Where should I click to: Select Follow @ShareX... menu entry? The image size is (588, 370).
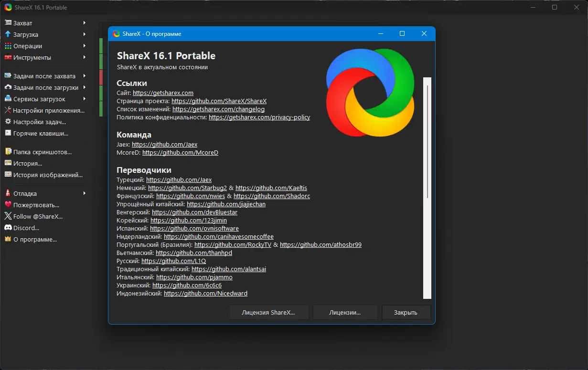click(x=45, y=216)
